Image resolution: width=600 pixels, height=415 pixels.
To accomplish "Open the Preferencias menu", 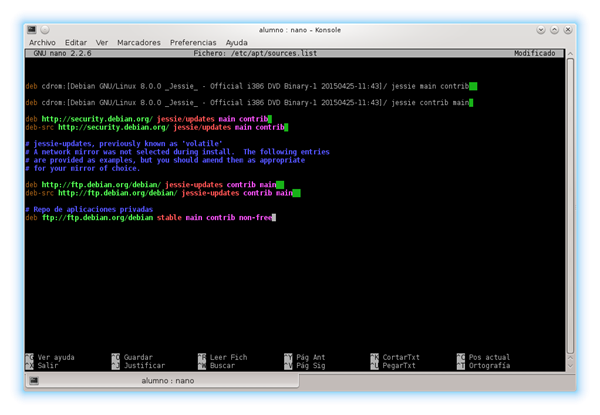I will 193,42.
